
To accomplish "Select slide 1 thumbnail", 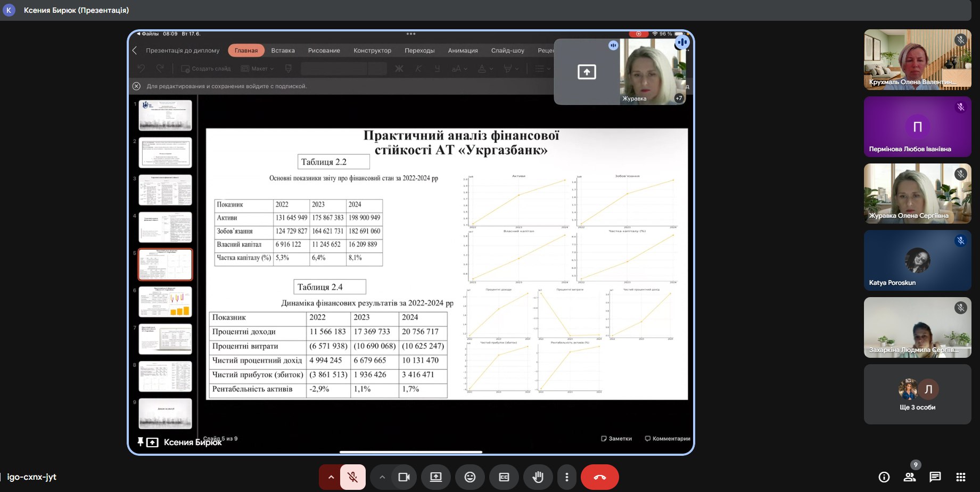I will (165, 115).
